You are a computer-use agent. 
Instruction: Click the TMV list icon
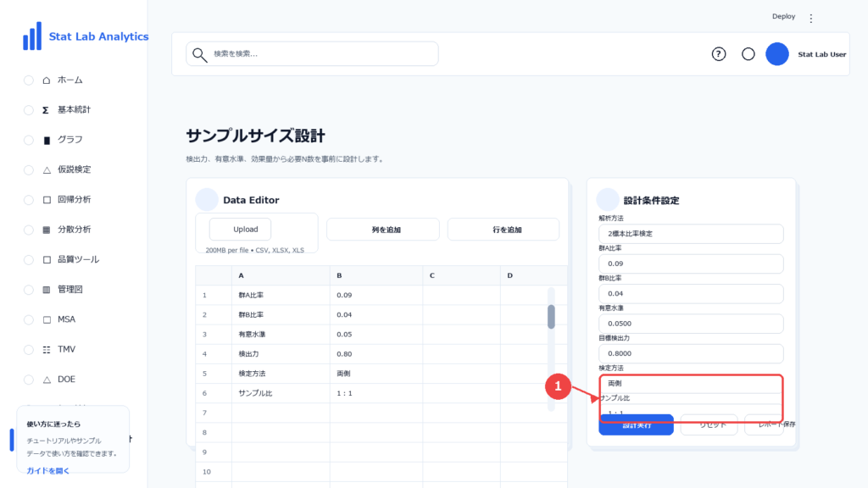coord(47,350)
